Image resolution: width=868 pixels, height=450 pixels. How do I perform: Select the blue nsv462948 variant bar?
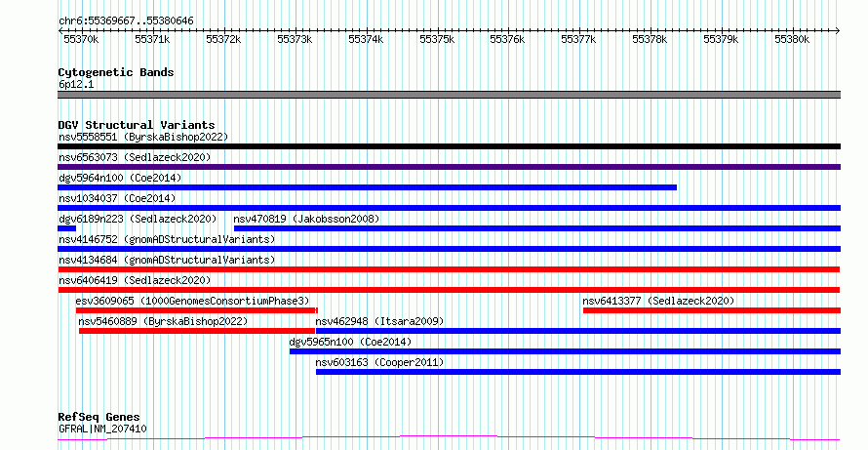click(x=578, y=331)
